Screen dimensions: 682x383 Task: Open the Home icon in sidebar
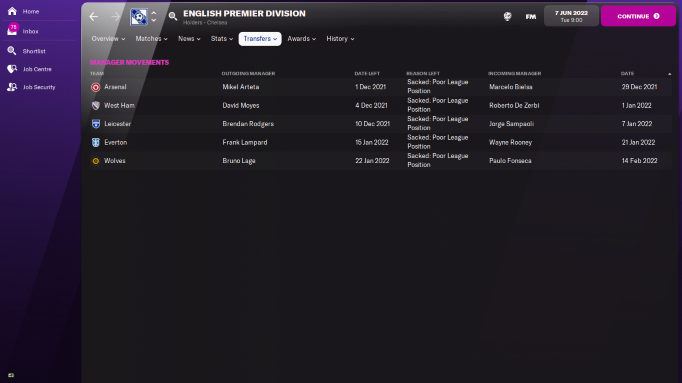(x=12, y=11)
